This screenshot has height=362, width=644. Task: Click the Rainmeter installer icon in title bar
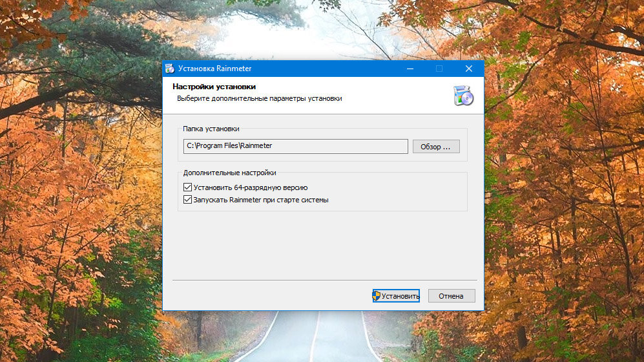(x=170, y=69)
